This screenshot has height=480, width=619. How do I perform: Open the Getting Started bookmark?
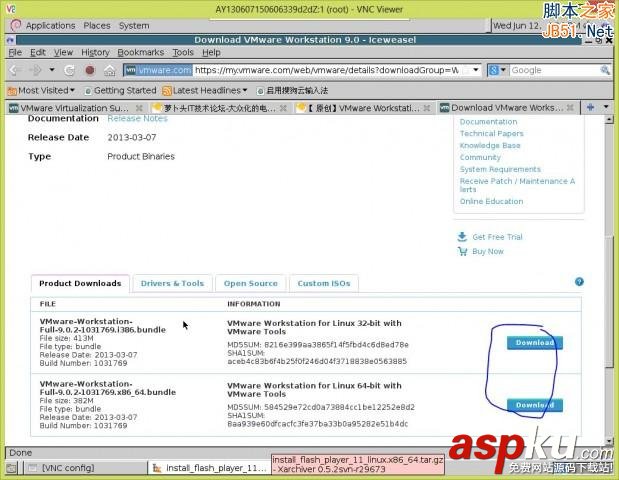pyautogui.click(x=120, y=91)
